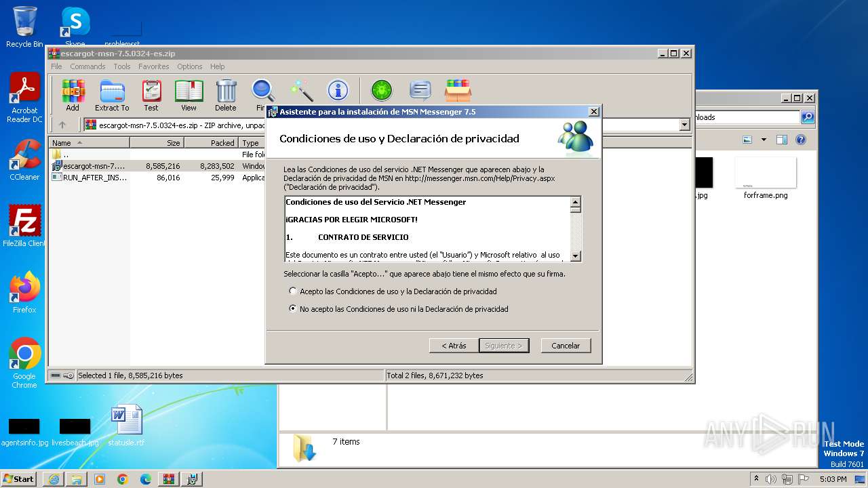Click Extract To toolbar icon

coord(112,95)
